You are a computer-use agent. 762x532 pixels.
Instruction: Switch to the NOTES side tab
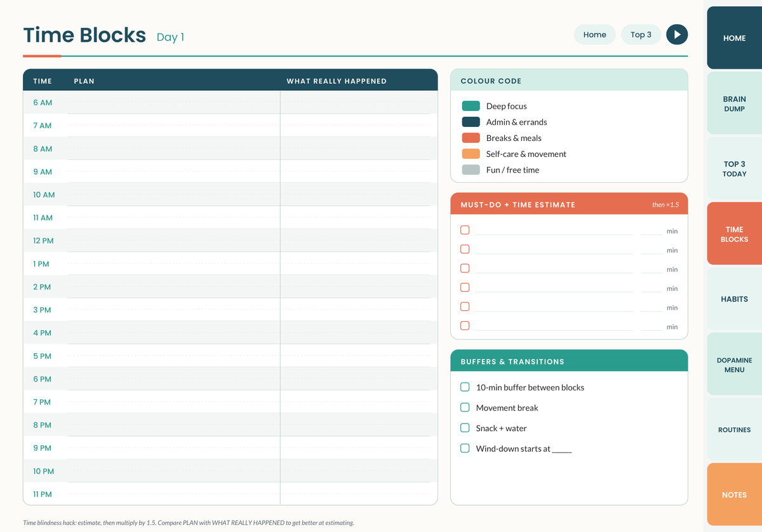pos(734,495)
